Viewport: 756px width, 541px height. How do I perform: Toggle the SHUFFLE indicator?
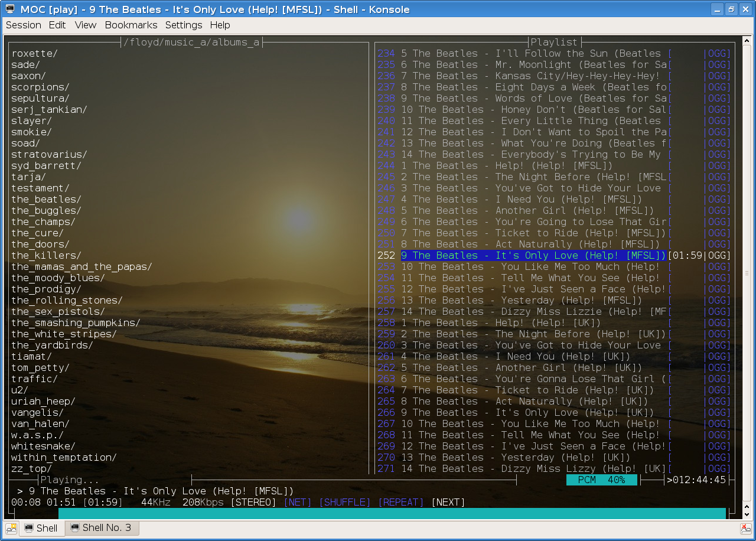(x=345, y=502)
